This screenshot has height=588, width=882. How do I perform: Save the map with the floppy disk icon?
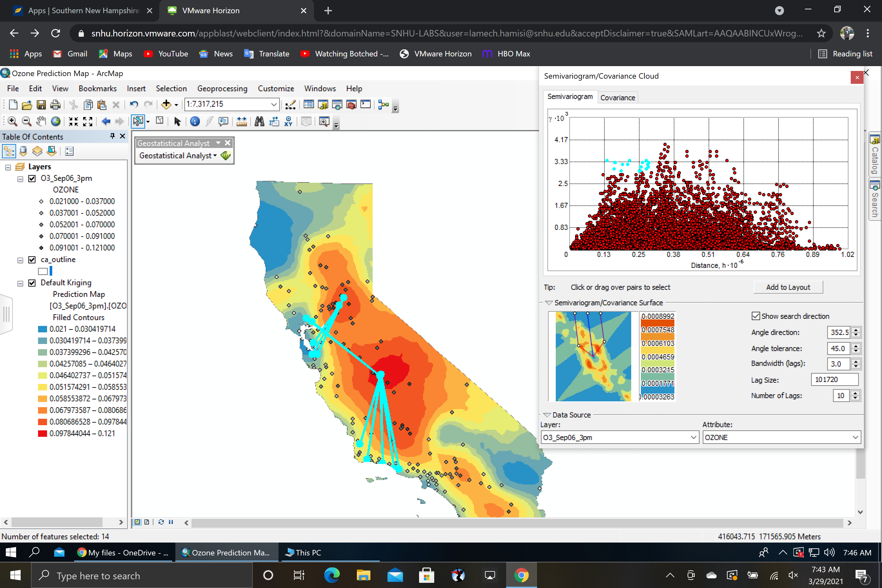[x=41, y=105]
